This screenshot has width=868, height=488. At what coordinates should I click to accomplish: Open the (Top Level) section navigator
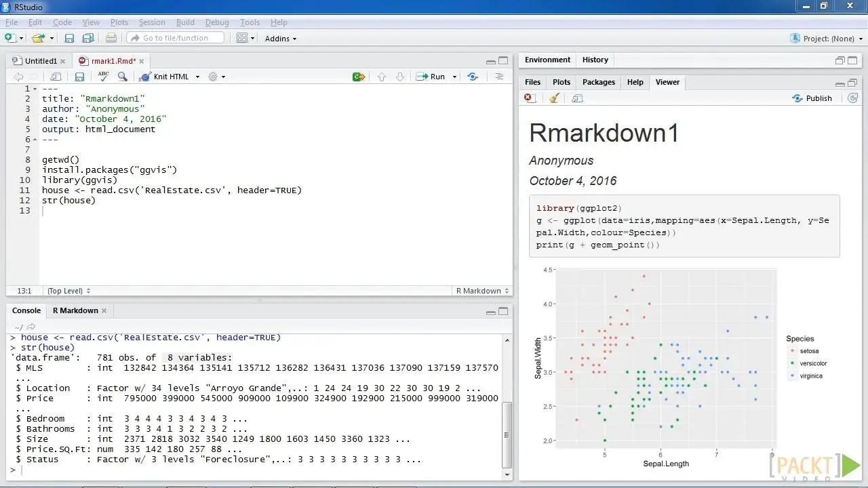click(x=68, y=291)
